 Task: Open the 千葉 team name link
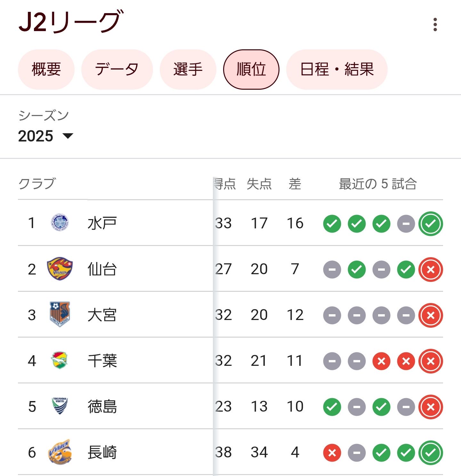[x=102, y=361]
